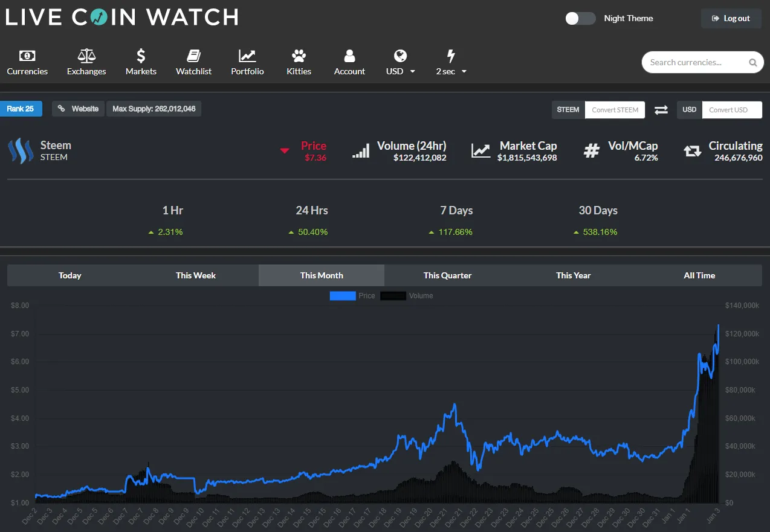Toggle the Volume series in chart legend

pyautogui.click(x=407, y=296)
